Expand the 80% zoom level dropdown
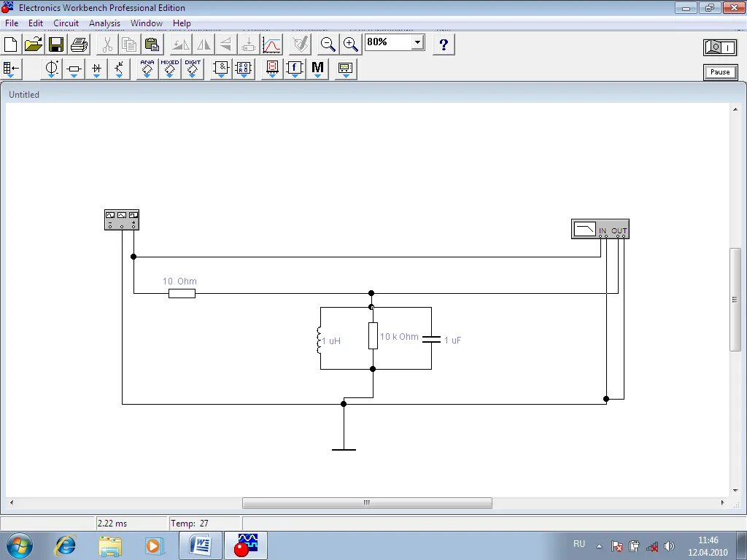Screen dimensions: 747x560 point(417,42)
